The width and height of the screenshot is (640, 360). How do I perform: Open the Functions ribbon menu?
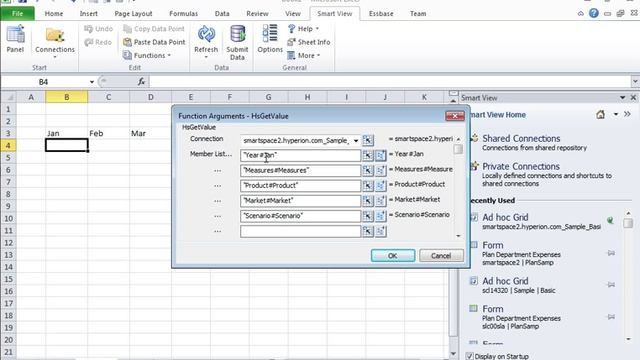click(147, 56)
